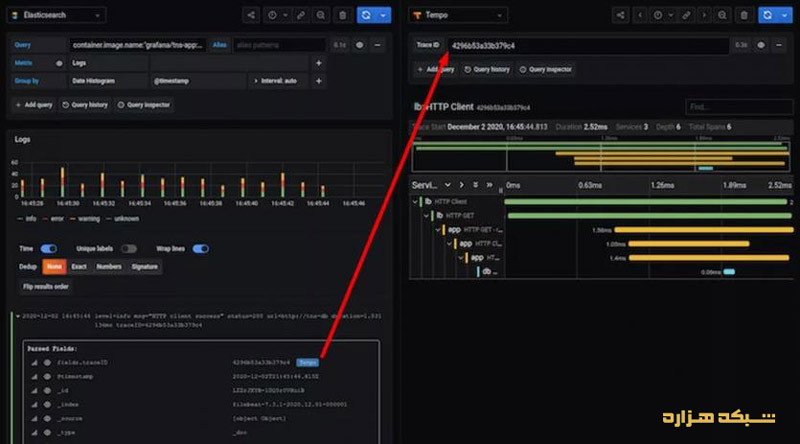Select Numbers dedup option
Viewport: 800px width, 444px height.
(109, 267)
